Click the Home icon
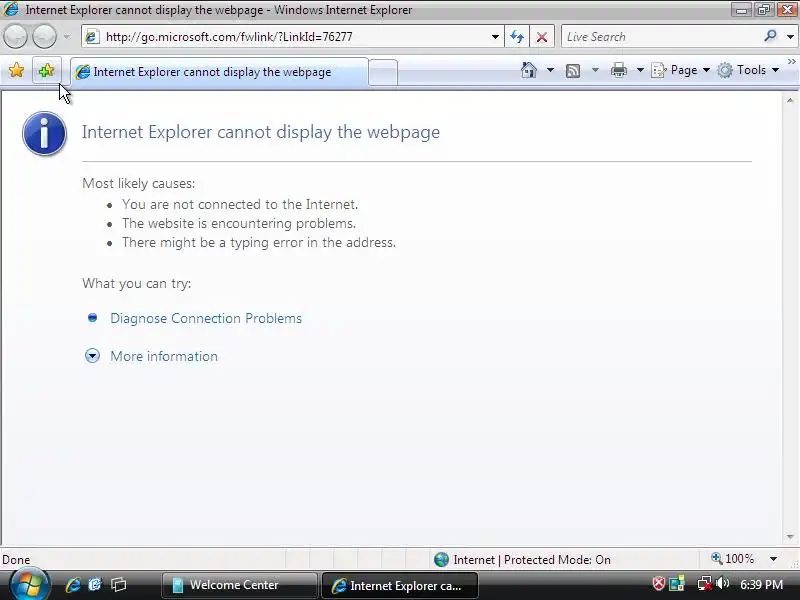This screenshot has width=800, height=600. click(529, 70)
